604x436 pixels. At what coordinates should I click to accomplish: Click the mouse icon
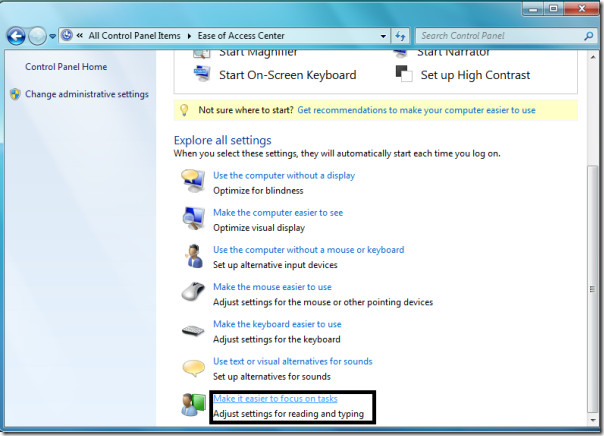coord(193,292)
